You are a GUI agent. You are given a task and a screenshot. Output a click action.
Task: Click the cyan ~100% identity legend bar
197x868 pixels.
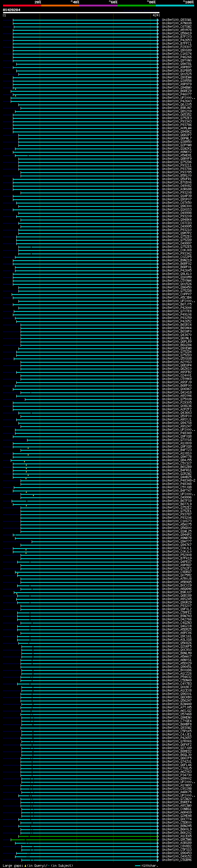pyautogui.click(x=175, y=6)
